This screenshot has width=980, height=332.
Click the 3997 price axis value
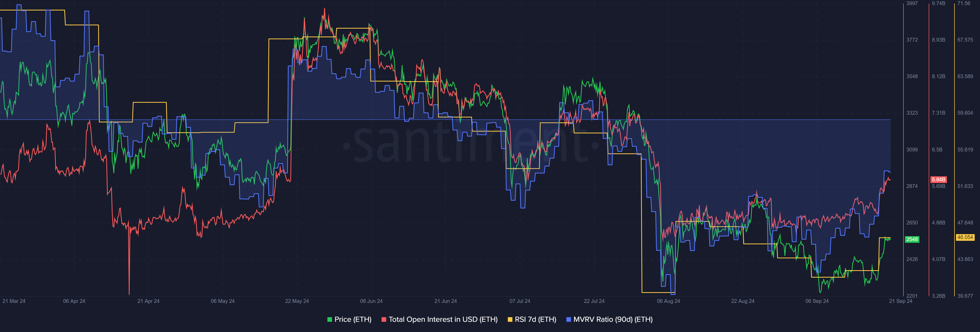click(912, 3)
